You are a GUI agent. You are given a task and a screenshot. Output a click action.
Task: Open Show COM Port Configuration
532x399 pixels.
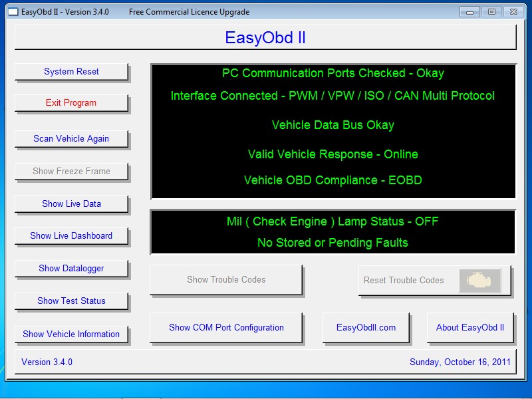(x=226, y=328)
